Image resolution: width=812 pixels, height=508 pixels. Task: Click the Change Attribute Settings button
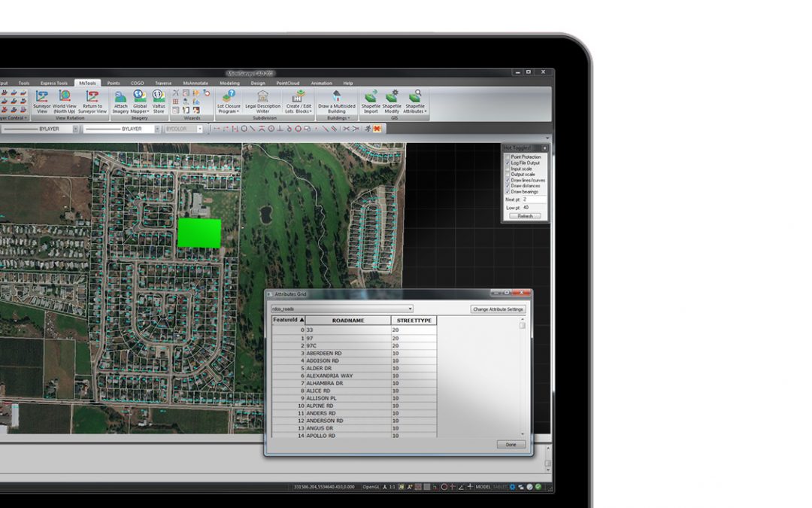point(498,309)
